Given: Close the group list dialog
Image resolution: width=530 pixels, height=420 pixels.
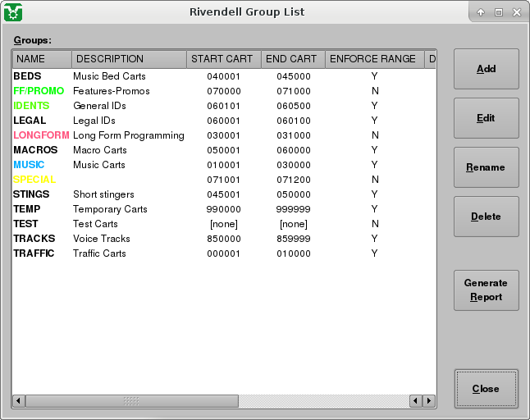Looking at the screenshot, I should [486, 389].
